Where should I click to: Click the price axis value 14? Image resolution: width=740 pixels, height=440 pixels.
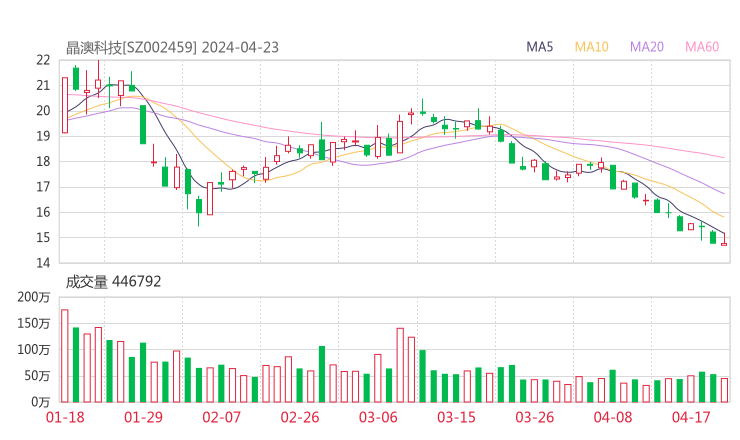(x=43, y=263)
